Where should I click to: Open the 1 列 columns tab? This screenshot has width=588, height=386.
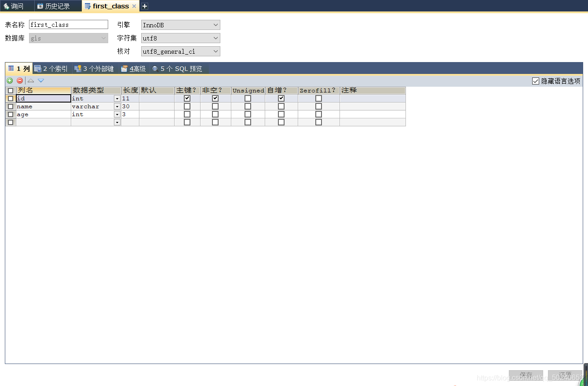click(x=19, y=69)
